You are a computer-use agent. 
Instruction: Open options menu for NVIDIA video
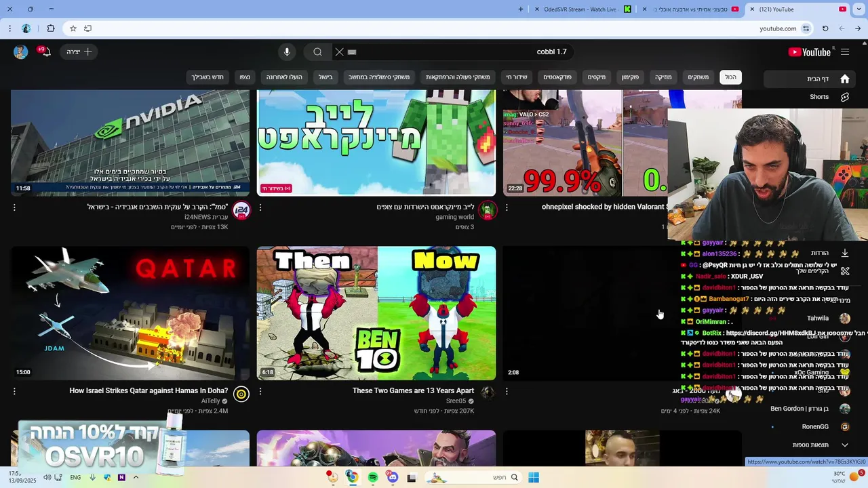click(x=14, y=207)
